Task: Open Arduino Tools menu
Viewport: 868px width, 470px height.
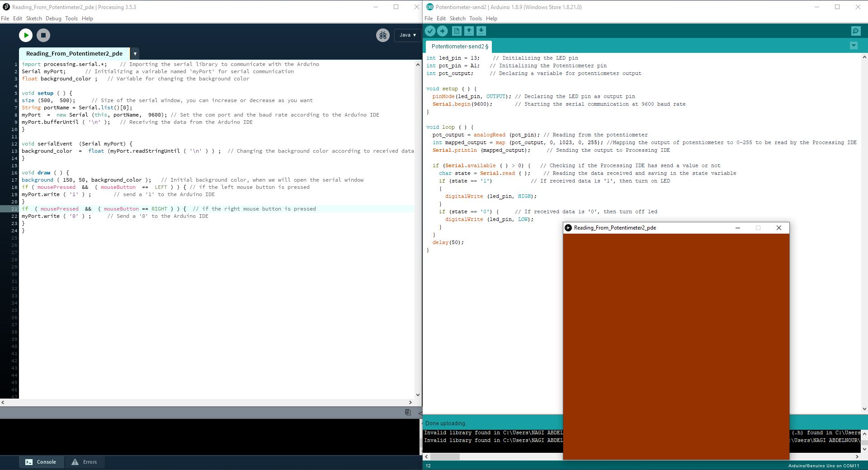Action: 476,19
